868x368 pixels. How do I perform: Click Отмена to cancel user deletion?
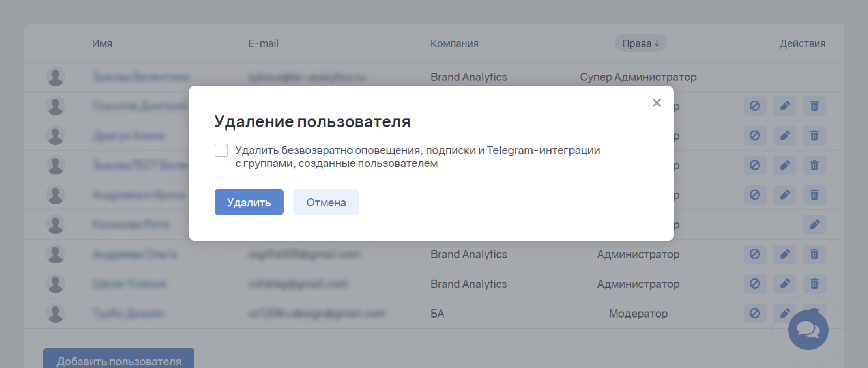[326, 202]
